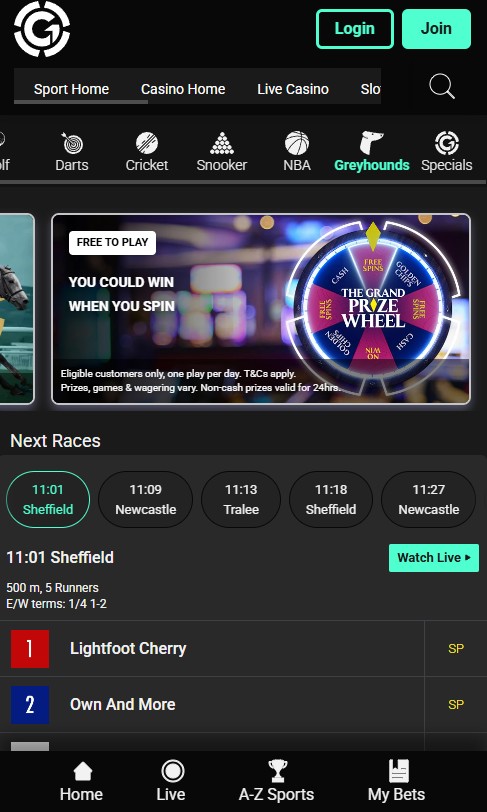487x812 pixels.
Task: Open the Darts sport category
Action: 72,152
